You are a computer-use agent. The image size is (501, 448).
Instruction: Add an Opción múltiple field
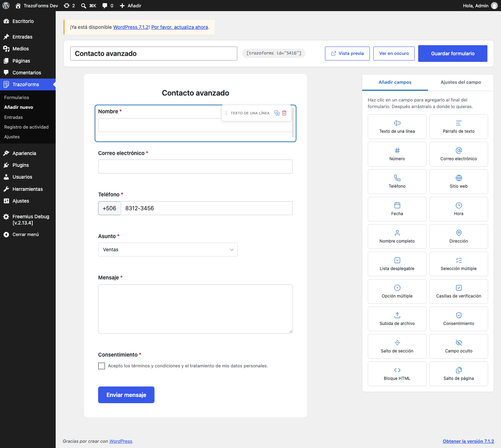(x=397, y=292)
